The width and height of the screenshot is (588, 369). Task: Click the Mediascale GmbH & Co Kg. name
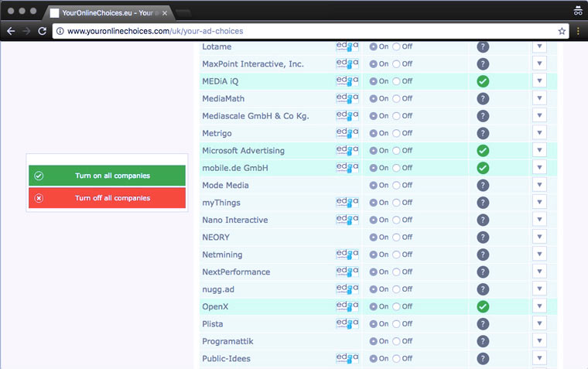coord(256,116)
